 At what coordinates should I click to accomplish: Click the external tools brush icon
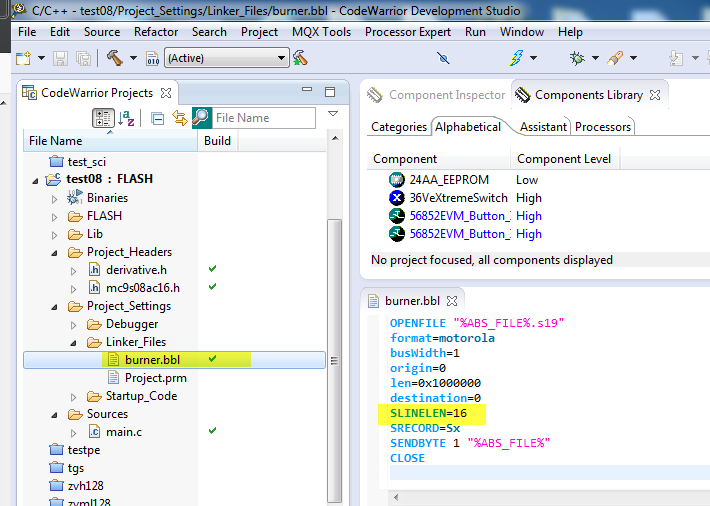pyautogui.click(x=615, y=58)
